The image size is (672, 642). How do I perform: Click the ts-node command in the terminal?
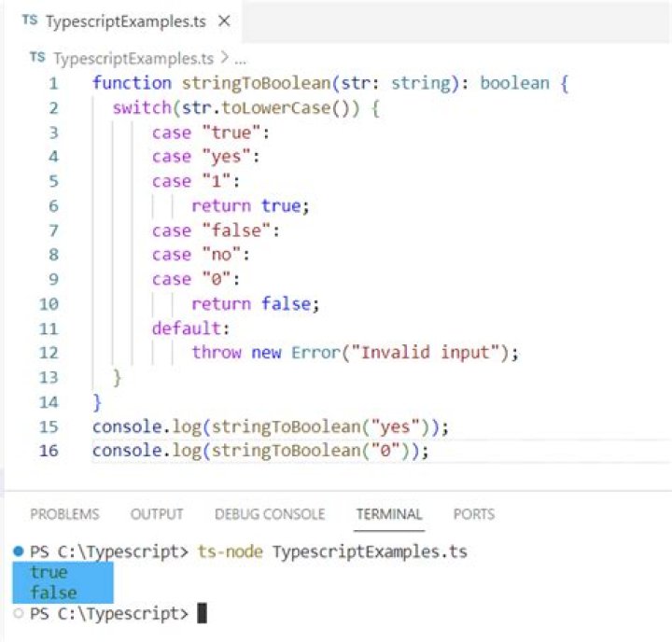pyautogui.click(x=231, y=551)
